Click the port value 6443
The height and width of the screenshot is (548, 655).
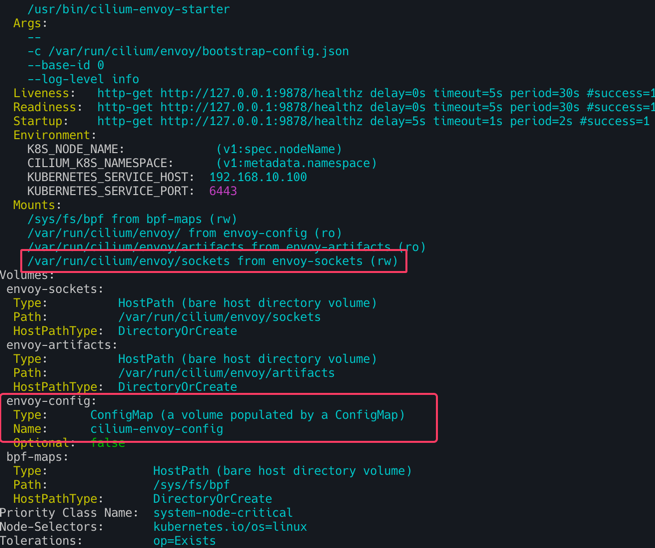223,191
